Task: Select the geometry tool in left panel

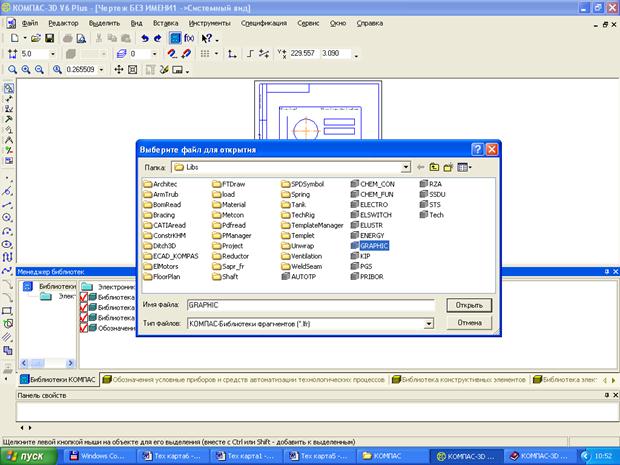Action: [x=8, y=88]
